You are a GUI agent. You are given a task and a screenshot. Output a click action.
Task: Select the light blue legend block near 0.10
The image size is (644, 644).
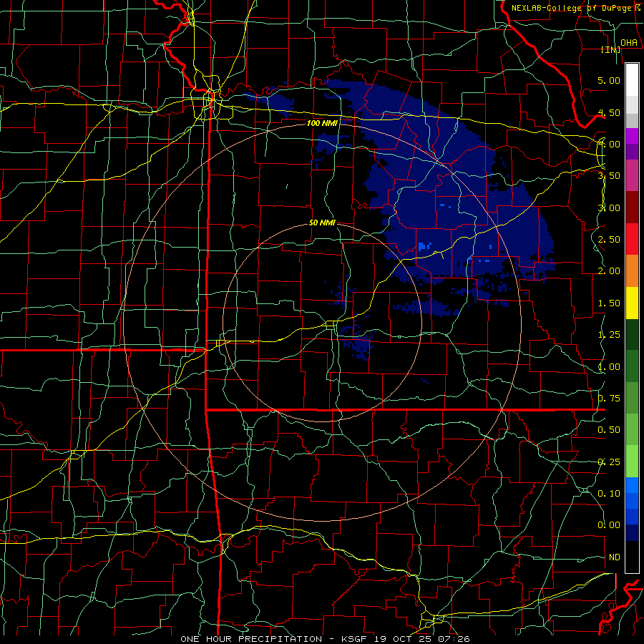[632, 485]
